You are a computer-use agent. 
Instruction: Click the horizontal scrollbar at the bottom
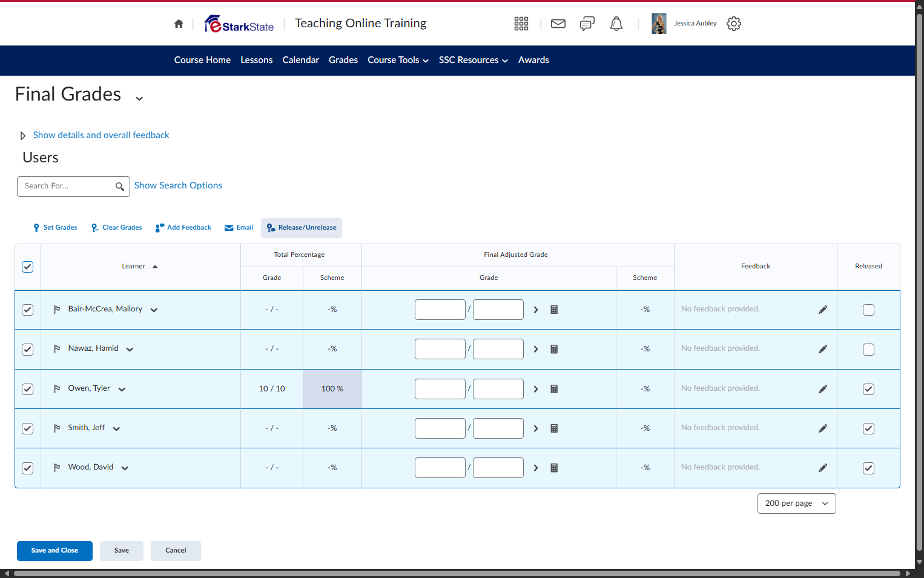(457, 573)
